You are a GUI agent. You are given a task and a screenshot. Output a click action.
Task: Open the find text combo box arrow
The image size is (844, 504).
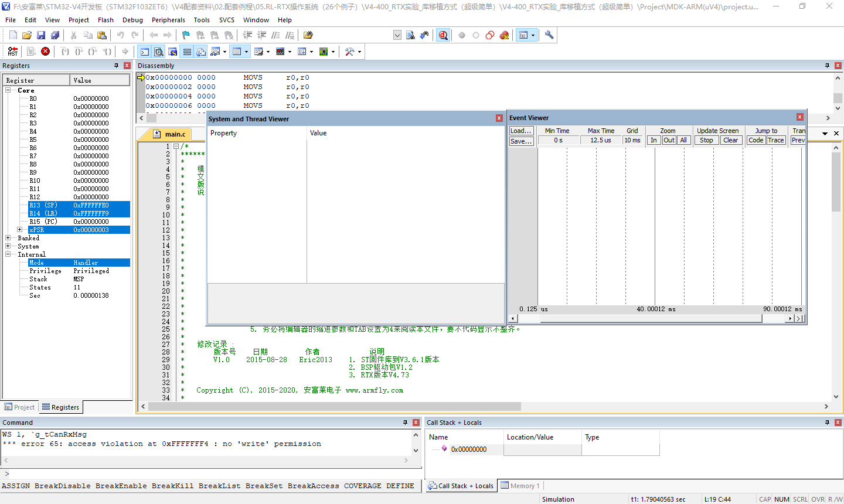click(x=397, y=35)
